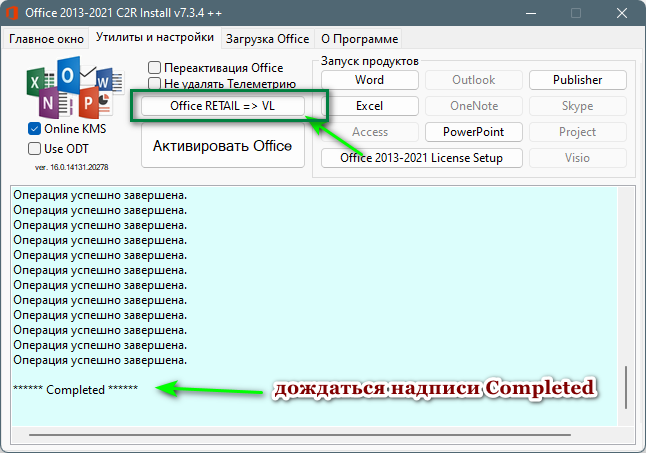This screenshot has height=453, width=646.
Task: Click the Office icon in the title bar
Action: tap(12, 13)
